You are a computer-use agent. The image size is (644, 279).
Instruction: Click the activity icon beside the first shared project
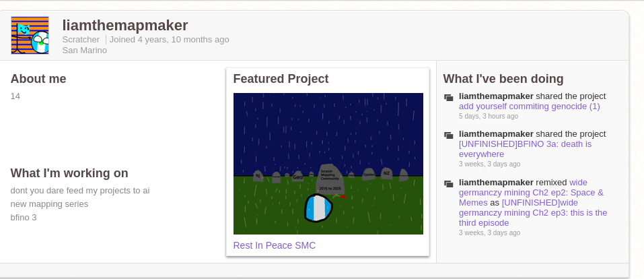coord(449,98)
